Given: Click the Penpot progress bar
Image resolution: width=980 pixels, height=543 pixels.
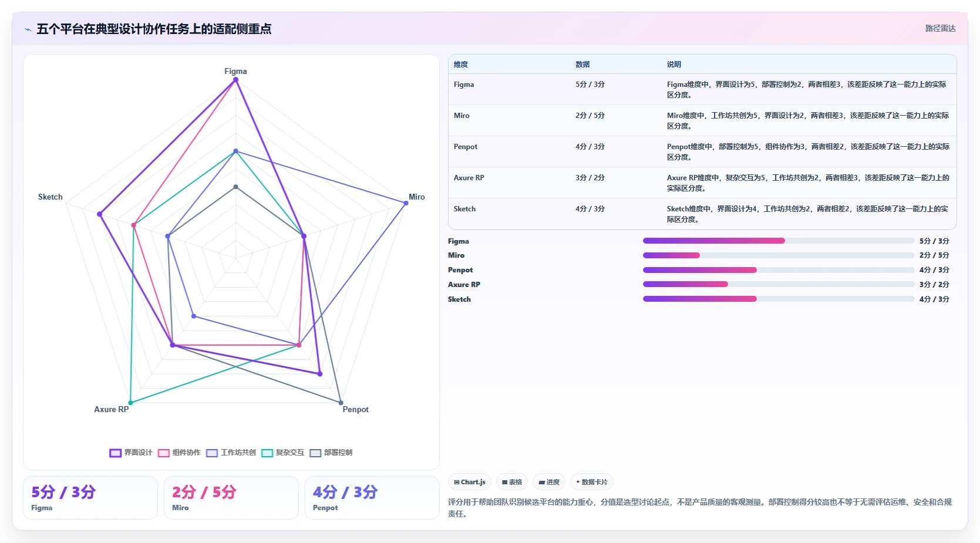Looking at the screenshot, I should [x=779, y=270].
